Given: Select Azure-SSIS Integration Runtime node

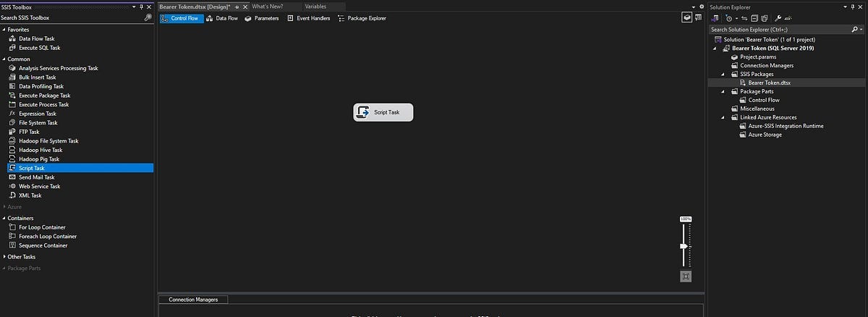Looking at the screenshot, I should tap(786, 126).
